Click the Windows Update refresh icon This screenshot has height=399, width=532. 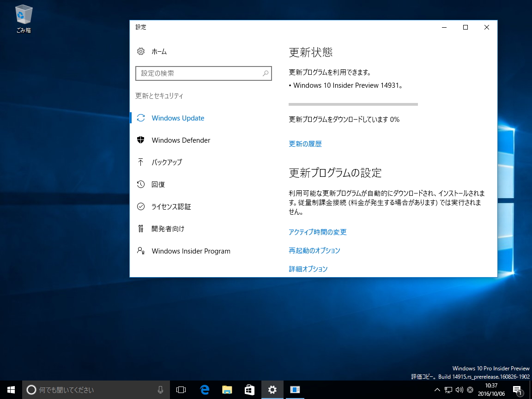[x=141, y=118]
